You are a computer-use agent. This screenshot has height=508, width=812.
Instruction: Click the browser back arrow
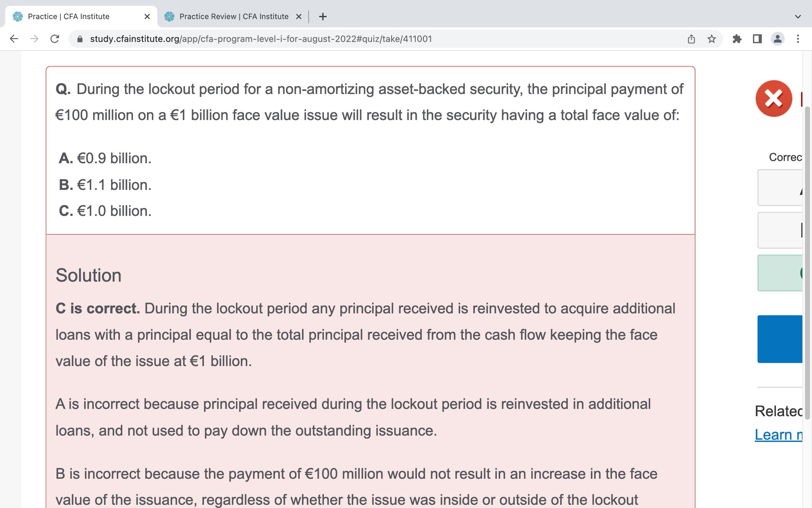point(14,39)
